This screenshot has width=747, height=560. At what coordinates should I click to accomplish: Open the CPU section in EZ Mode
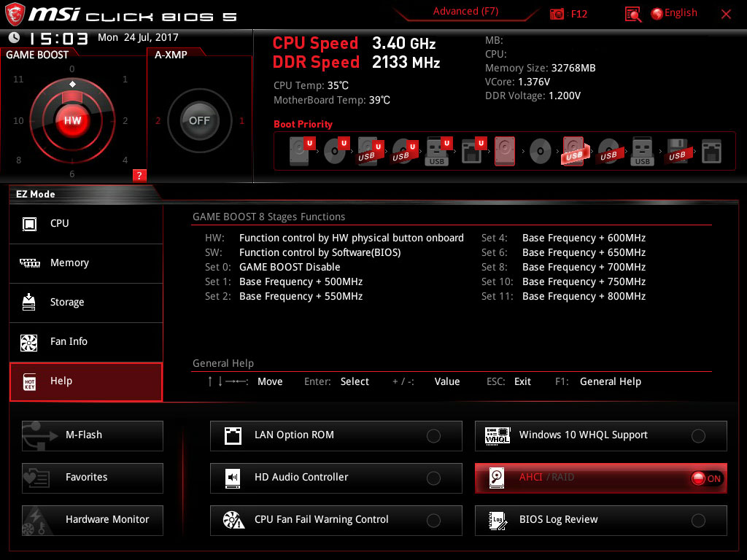[x=86, y=224]
